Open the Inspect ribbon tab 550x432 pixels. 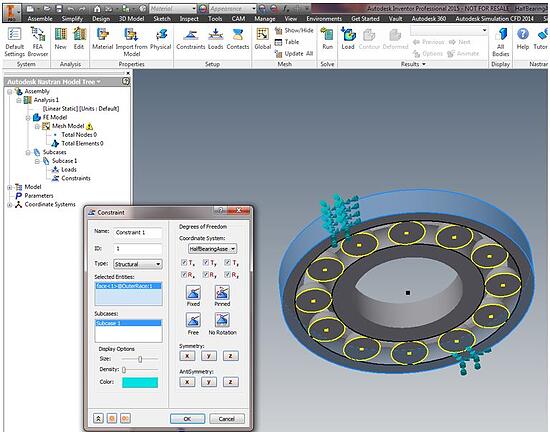point(189,19)
